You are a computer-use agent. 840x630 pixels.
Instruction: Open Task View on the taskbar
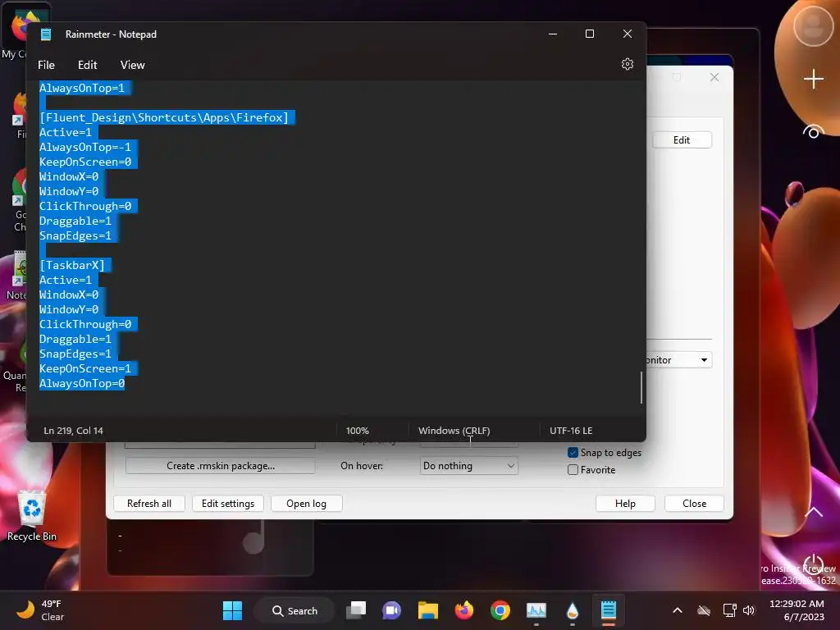pos(356,610)
